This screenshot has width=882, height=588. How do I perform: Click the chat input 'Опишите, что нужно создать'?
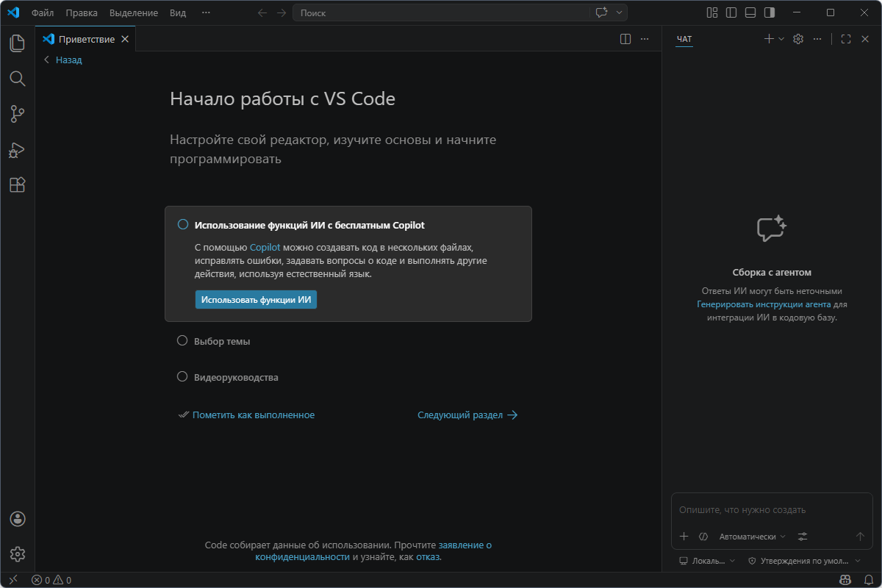pos(770,509)
